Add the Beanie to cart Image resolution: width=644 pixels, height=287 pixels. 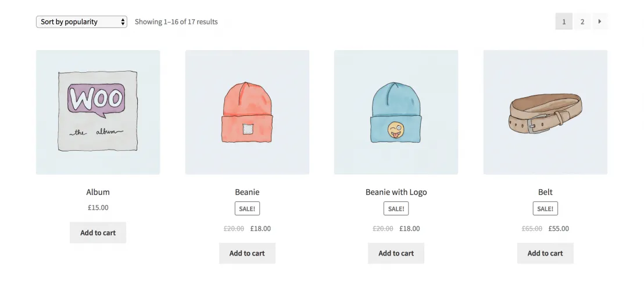(247, 253)
